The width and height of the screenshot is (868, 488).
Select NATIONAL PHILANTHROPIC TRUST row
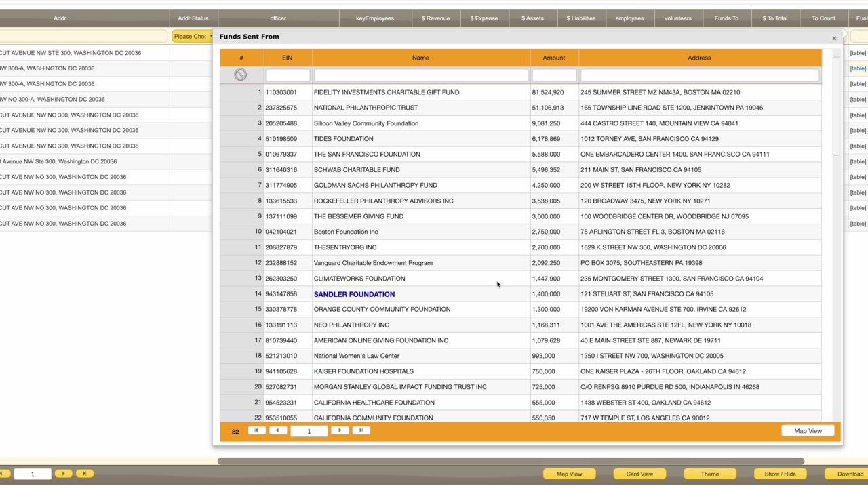pyautogui.click(x=521, y=108)
